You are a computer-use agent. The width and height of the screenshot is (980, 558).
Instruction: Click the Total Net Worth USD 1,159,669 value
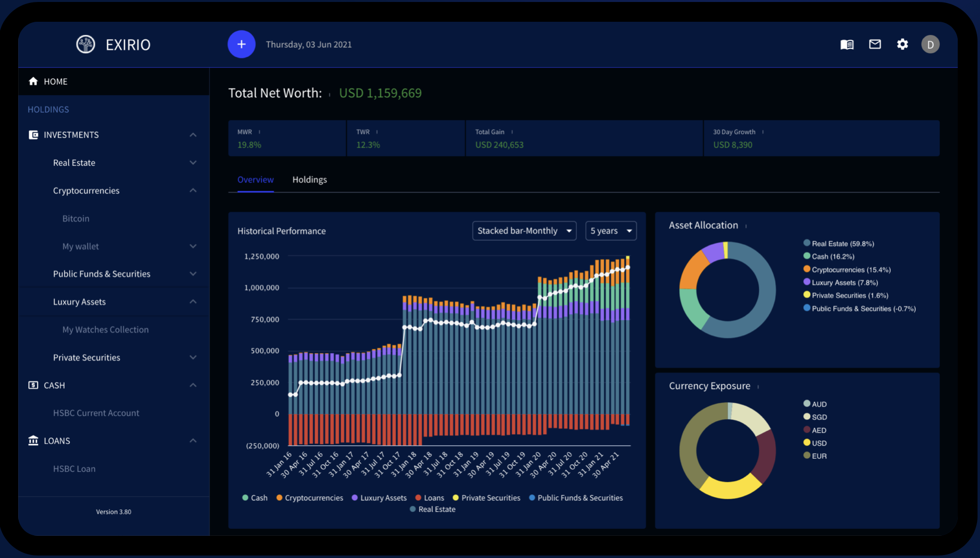pos(380,93)
